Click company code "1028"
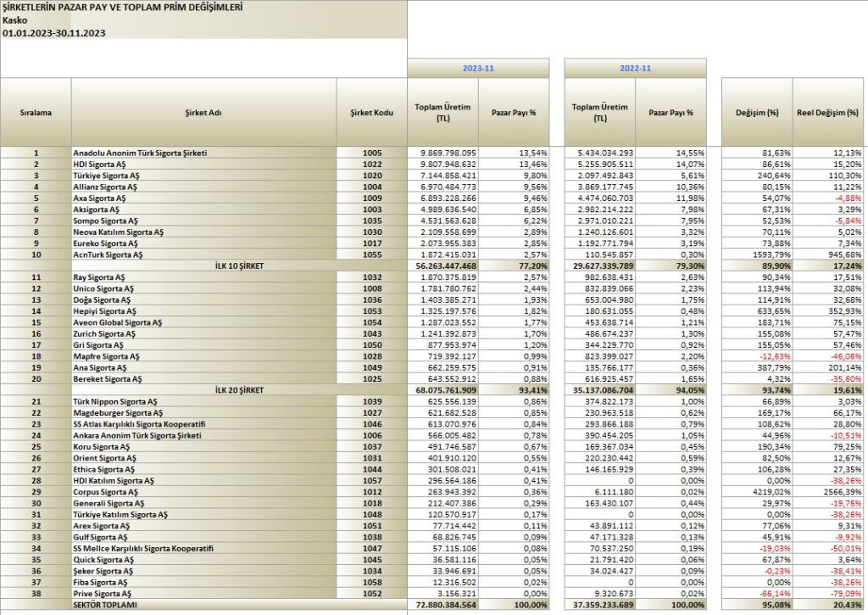868x615 pixels. pyautogui.click(x=372, y=356)
